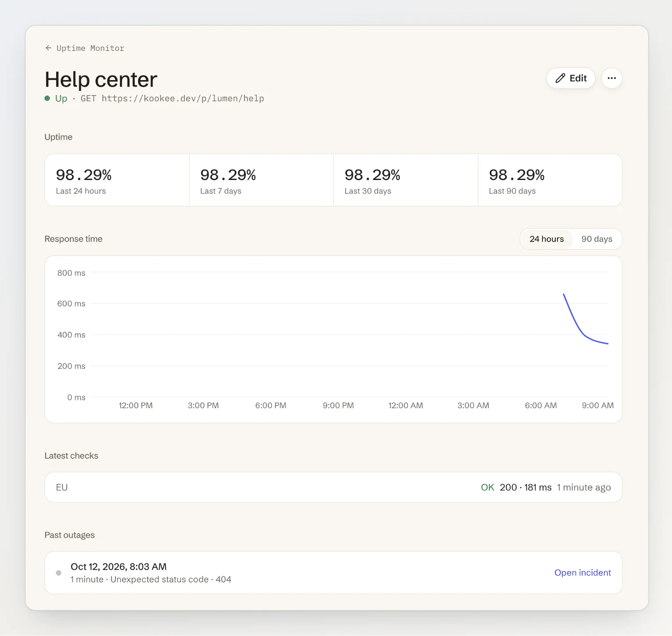672x636 pixels.
Task: Click the 12:00 AM axis label
Action: tap(406, 406)
